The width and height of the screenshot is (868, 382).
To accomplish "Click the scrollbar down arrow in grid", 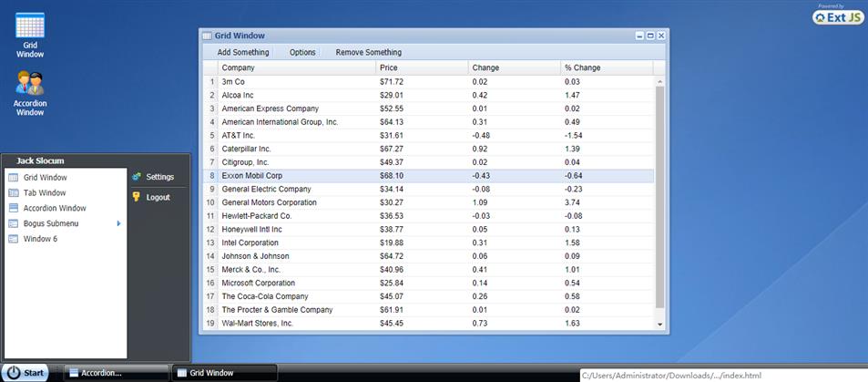I will (x=659, y=324).
